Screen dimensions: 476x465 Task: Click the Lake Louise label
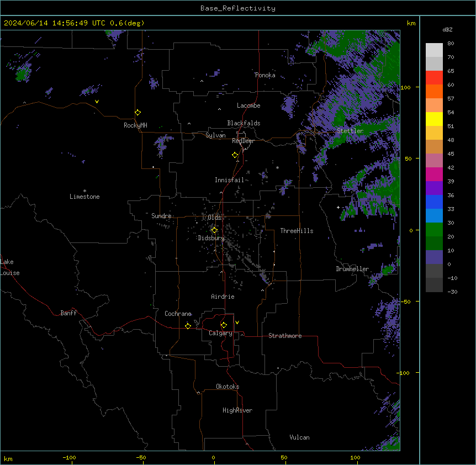pyautogui.click(x=10, y=267)
